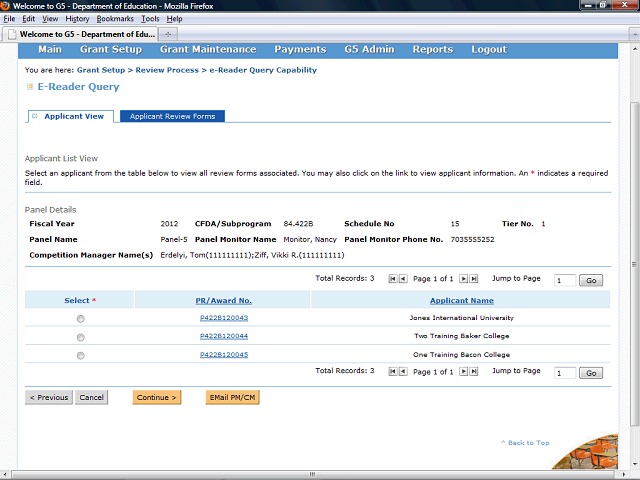
Task: Select radio button for Jones International University
Action: click(x=80, y=319)
